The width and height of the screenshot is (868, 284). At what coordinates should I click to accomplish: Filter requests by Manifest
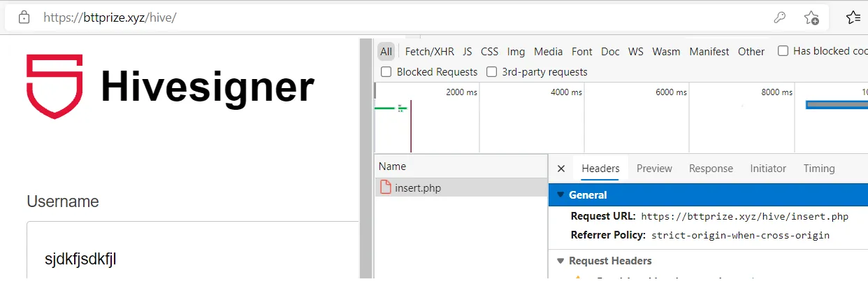coord(709,51)
